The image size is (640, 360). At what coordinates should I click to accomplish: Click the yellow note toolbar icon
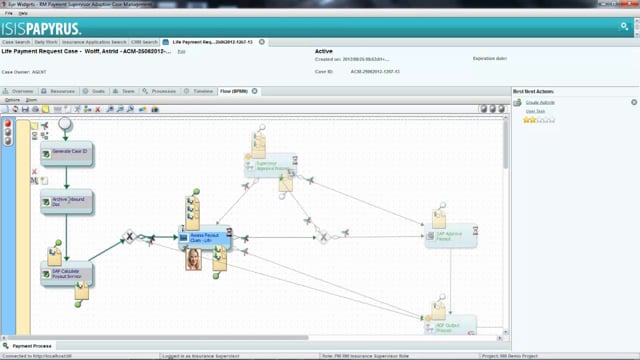click(46, 109)
